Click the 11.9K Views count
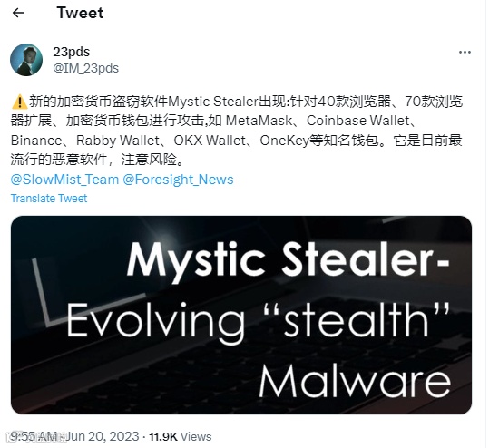 click(181, 436)
